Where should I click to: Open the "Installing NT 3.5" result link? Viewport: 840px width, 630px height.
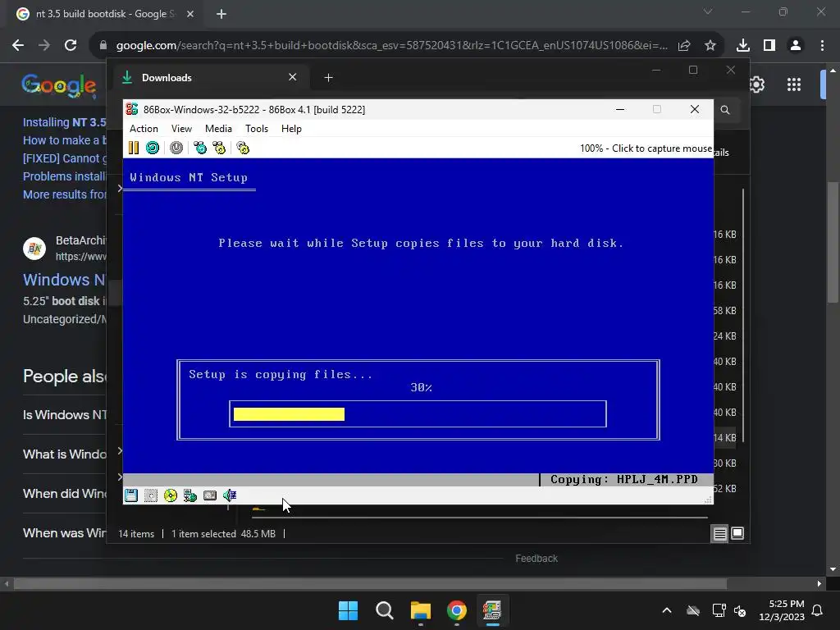64,122
